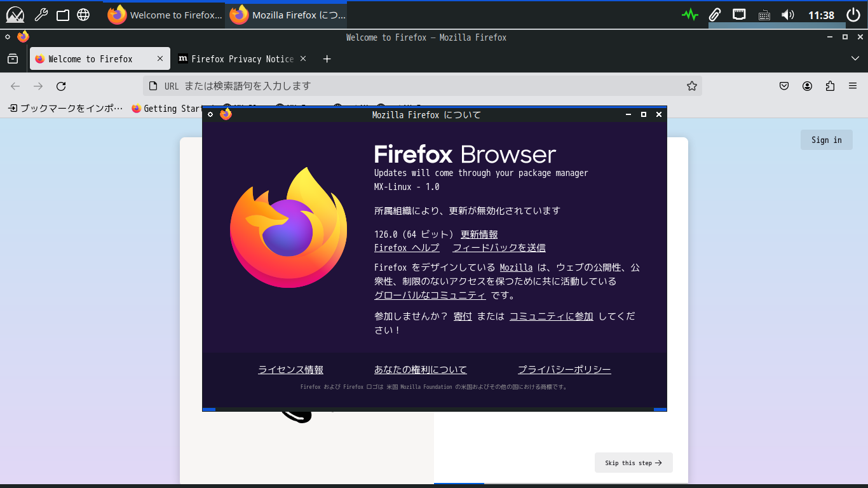
Task: Open the volume speaker tray icon
Action: pos(788,15)
